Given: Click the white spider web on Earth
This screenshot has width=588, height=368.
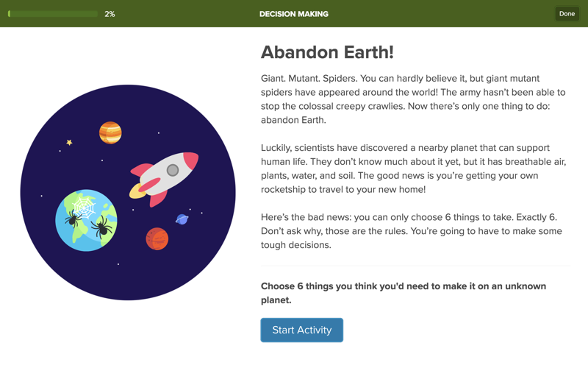Looking at the screenshot, I should tap(85, 207).
